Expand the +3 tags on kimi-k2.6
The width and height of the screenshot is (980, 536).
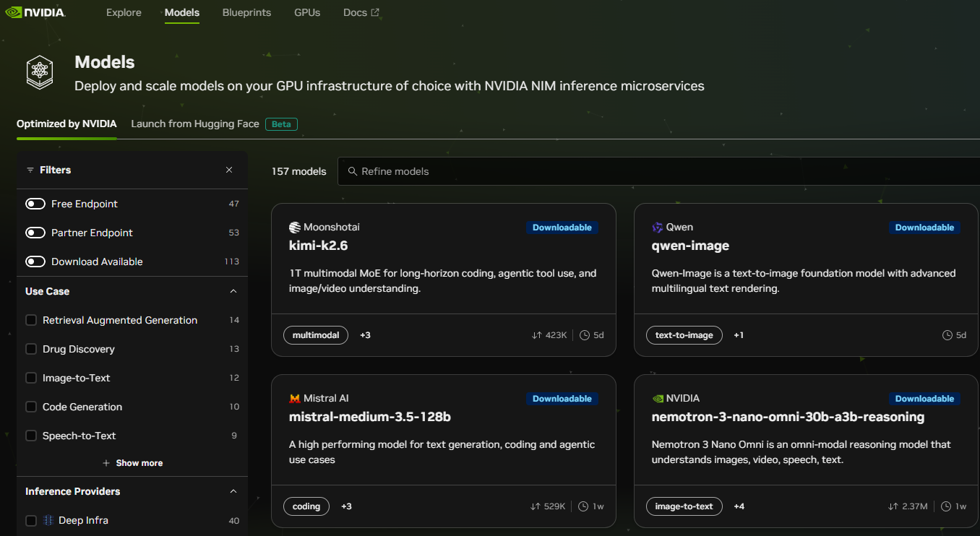tap(365, 335)
